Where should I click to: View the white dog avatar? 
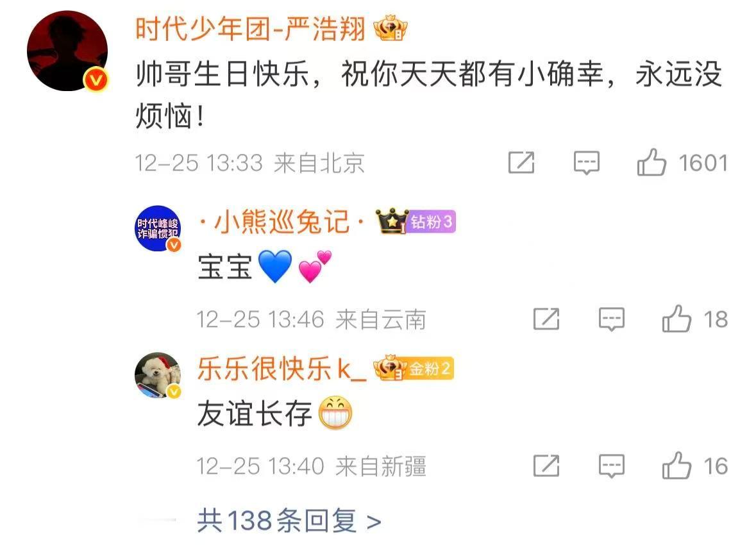coord(158,374)
